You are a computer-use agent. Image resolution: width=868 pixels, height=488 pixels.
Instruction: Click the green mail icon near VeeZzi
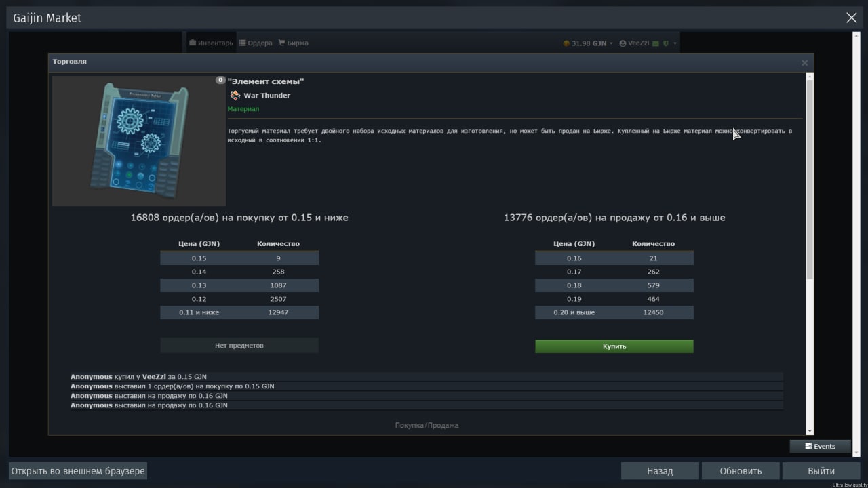[656, 43]
